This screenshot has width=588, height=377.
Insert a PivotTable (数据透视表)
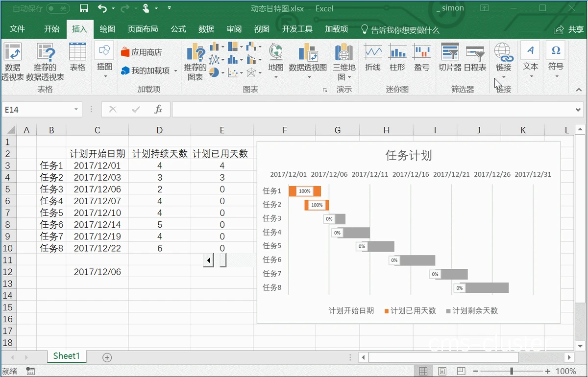(13, 62)
